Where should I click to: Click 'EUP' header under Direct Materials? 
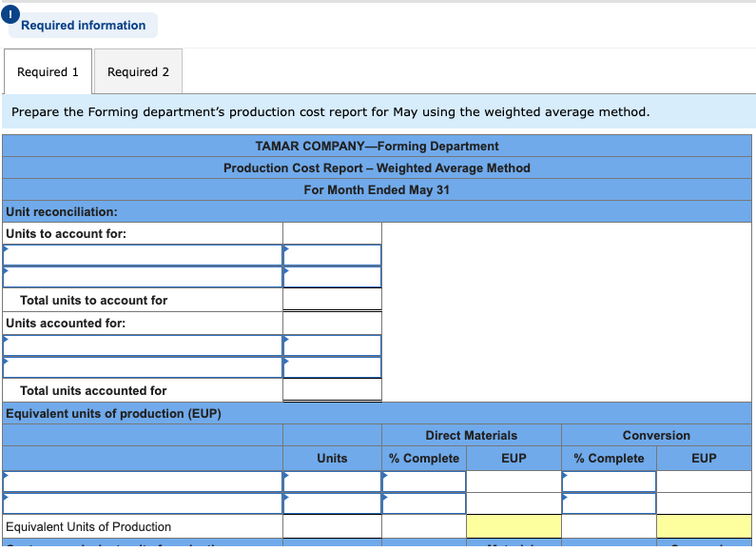click(514, 458)
